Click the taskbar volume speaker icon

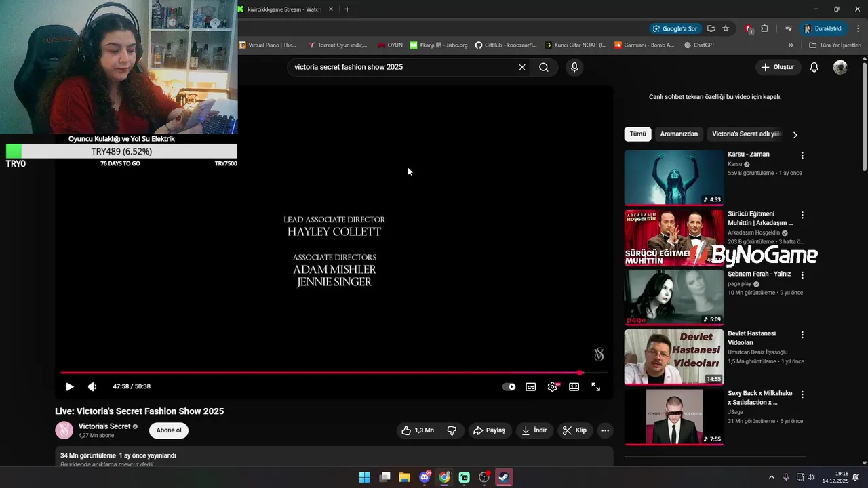812,477
